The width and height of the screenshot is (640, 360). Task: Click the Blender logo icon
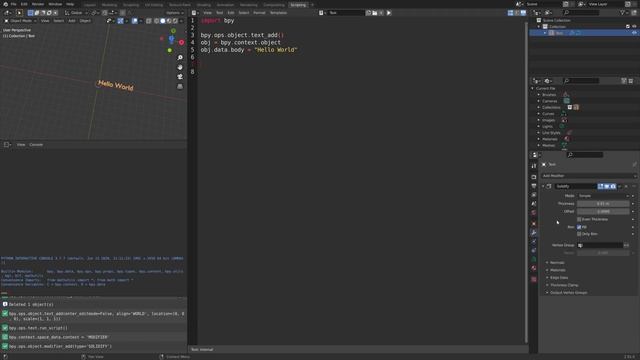(5, 4)
